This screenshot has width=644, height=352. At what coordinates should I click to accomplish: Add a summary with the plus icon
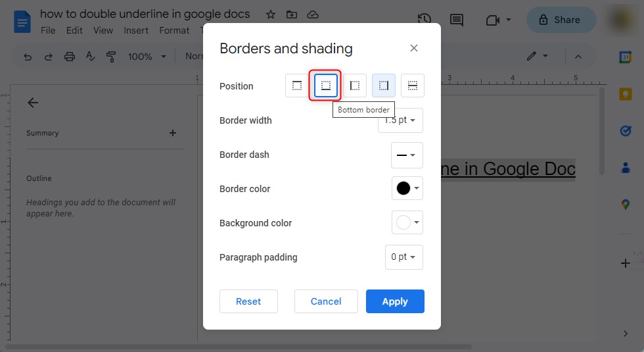pyautogui.click(x=172, y=133)
